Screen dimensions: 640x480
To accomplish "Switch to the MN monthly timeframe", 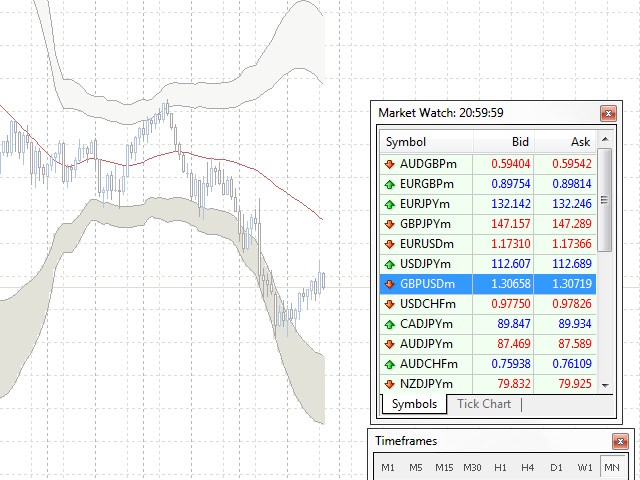I will [x=610, y=468].
